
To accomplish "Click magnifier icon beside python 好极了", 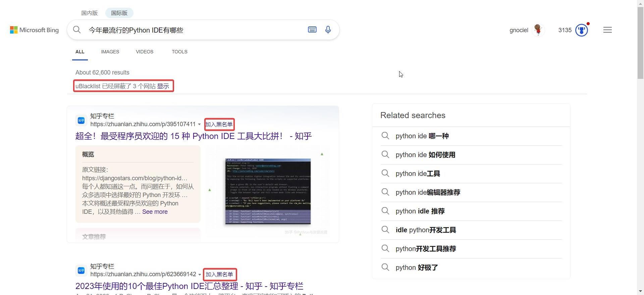I will click(x=385, y=267).
